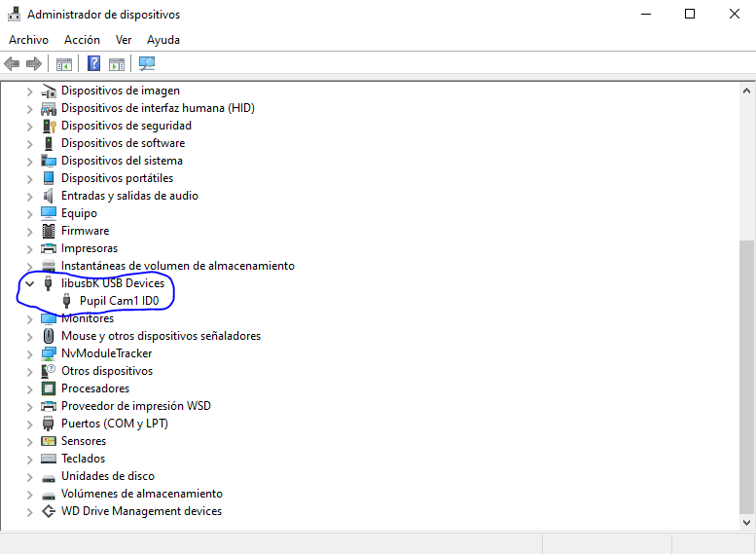Expand Dispositivos de software category

(x=29, y=144)
